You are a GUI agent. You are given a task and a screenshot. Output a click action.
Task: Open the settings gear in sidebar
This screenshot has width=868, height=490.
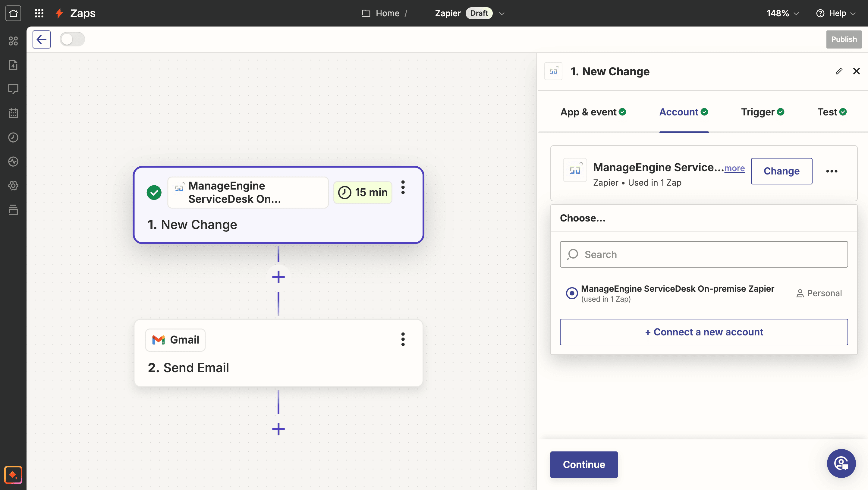(13, 185)
